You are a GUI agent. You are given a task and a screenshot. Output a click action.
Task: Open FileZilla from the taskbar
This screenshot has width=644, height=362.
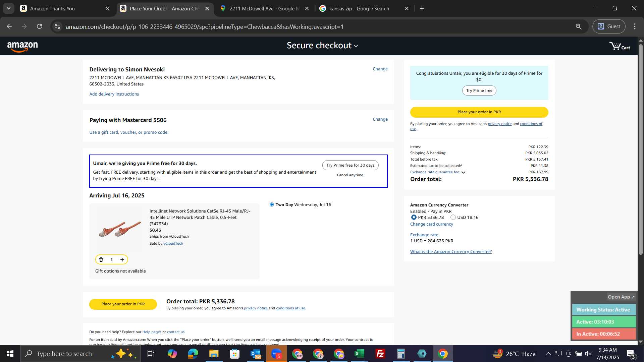380,354
